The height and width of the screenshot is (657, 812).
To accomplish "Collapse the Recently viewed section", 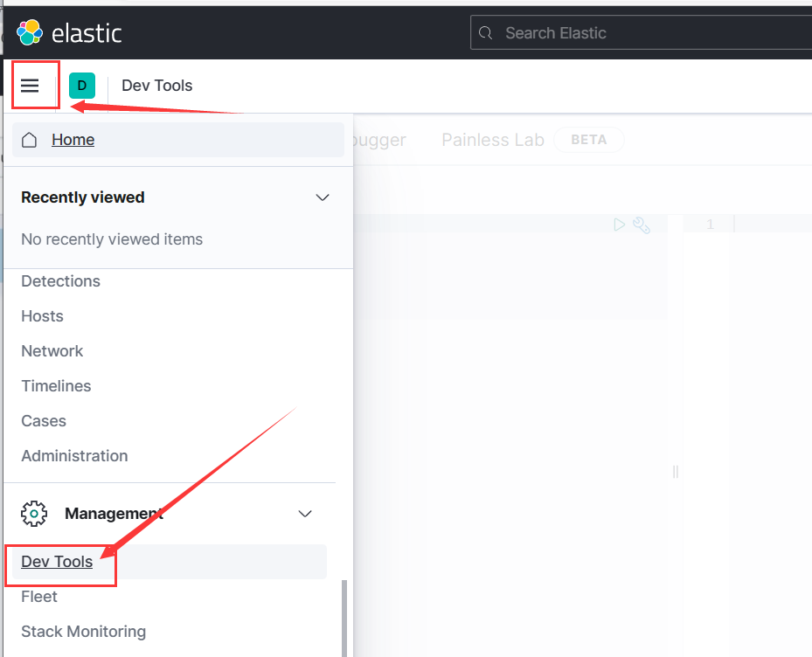I will point(323,197).
